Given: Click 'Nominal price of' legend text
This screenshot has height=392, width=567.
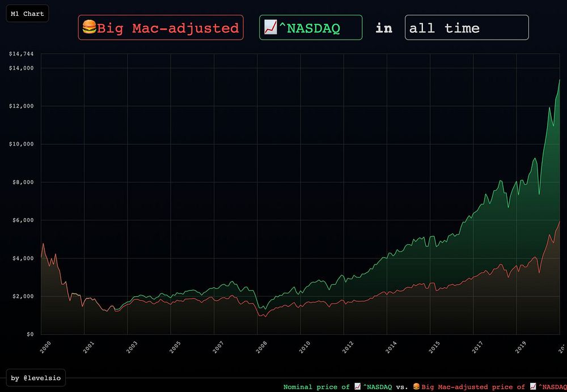Looking at the screenshot, I should pyautogui.click(x=316, y=387).
